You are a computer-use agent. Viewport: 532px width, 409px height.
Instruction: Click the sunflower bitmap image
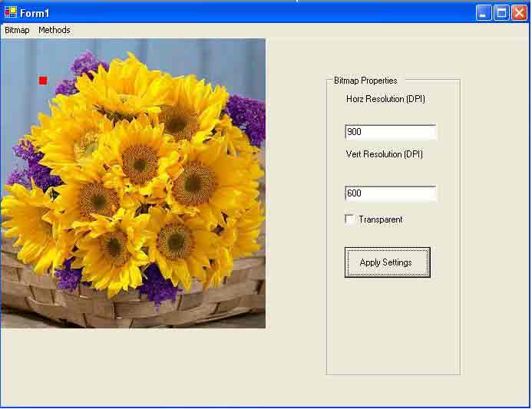pyautogui.click(x=133, y=183)
